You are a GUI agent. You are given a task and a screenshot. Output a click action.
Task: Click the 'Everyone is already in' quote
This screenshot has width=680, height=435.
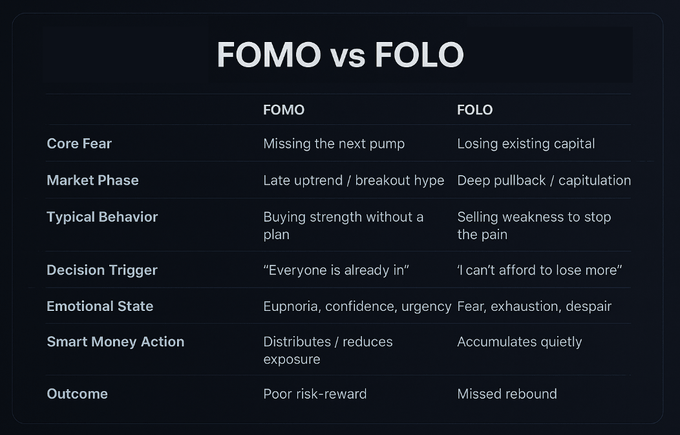click(337, 270)
